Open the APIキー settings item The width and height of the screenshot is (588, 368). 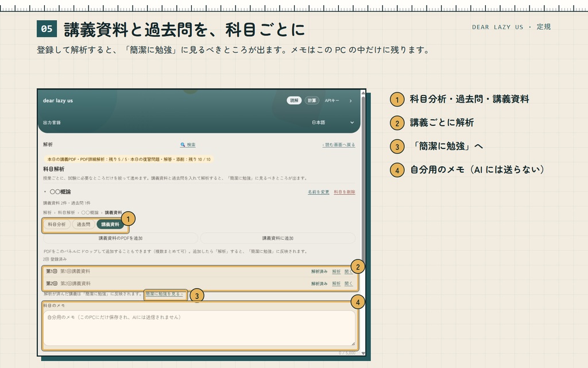pos(332,101)
